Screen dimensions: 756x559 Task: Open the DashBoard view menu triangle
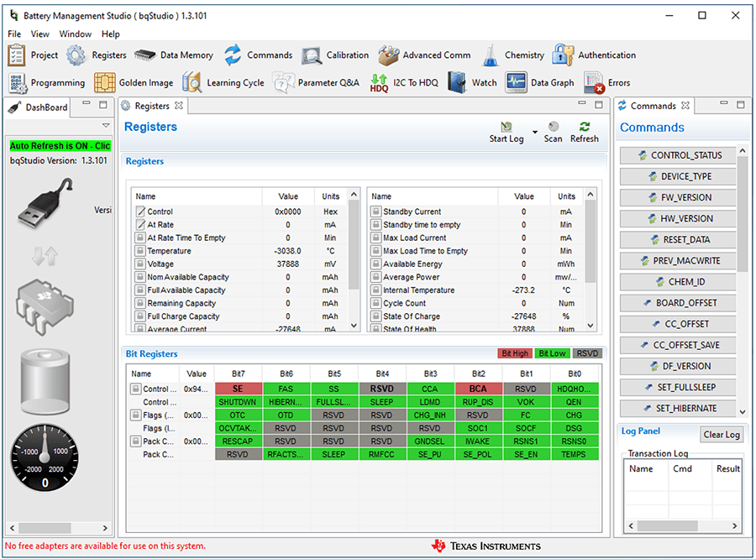point(106,125)
